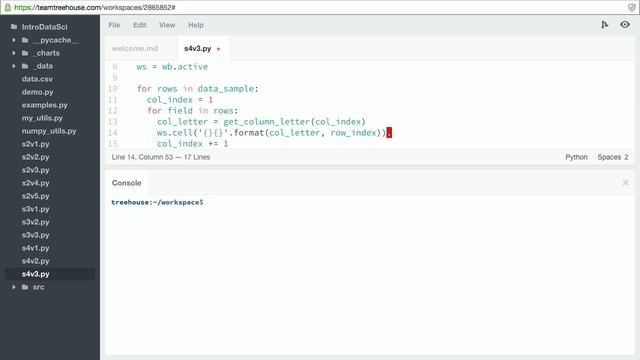Viewport: 640px width, 360px height.
Task: Open numpy_utils.py in the file tree
Action: 49,131
